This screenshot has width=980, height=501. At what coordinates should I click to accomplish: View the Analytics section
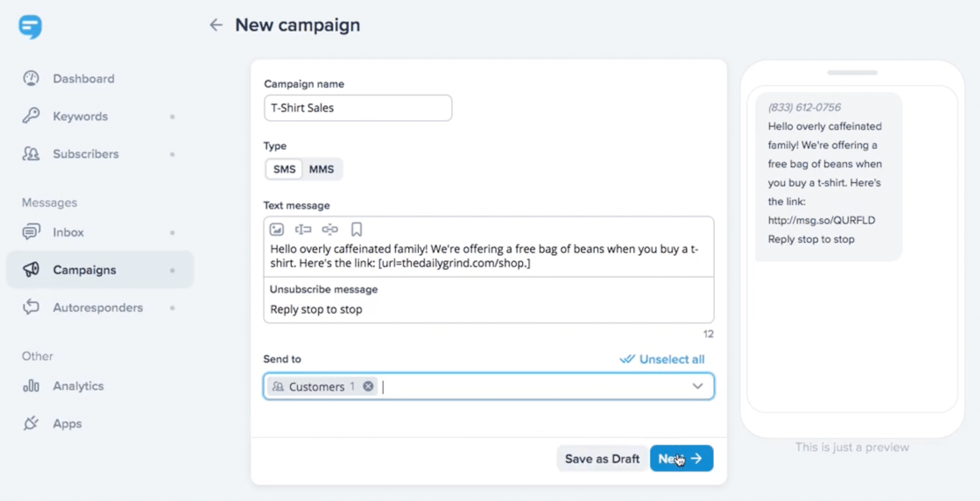pos(78,386)
